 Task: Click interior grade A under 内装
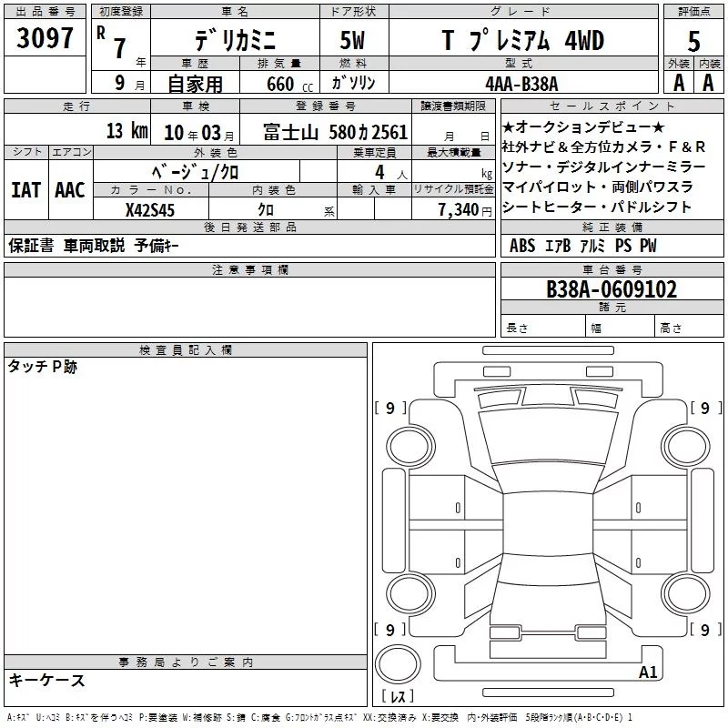coord(708,83)
